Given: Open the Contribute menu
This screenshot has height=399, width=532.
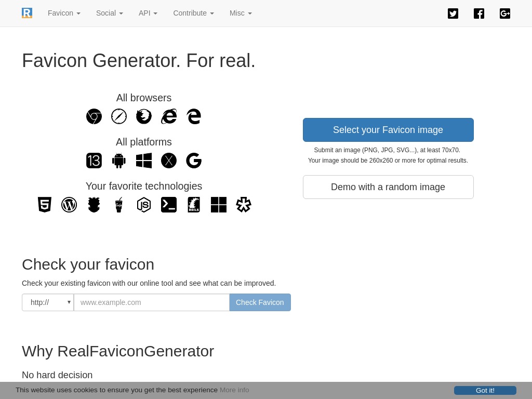Looking at the screenshot, I should point(193,13).
